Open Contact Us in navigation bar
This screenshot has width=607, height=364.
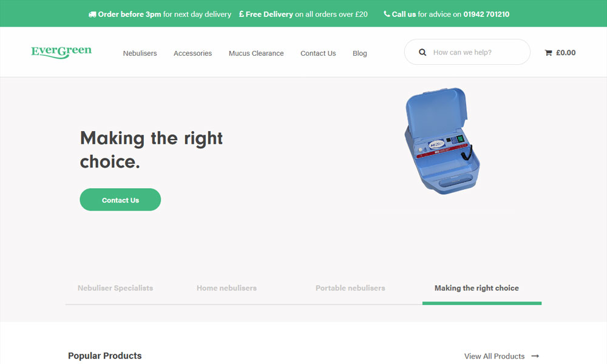tap(318, 53)
